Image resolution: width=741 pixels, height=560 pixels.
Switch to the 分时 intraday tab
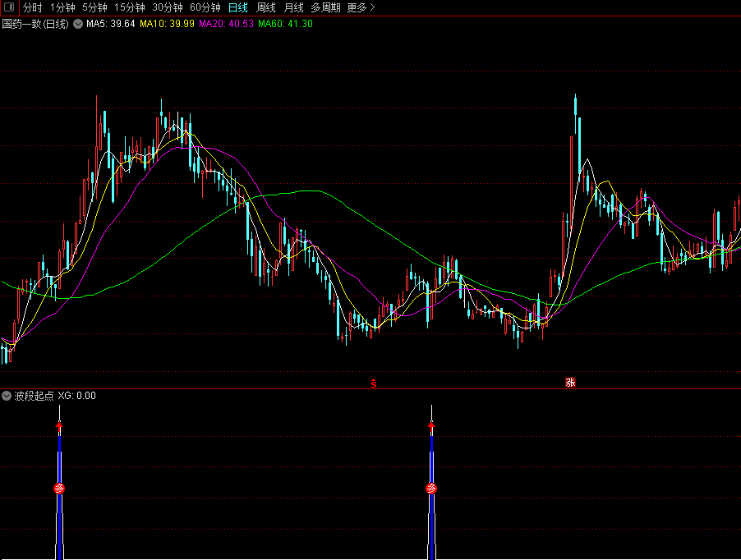tap(32, 7)
